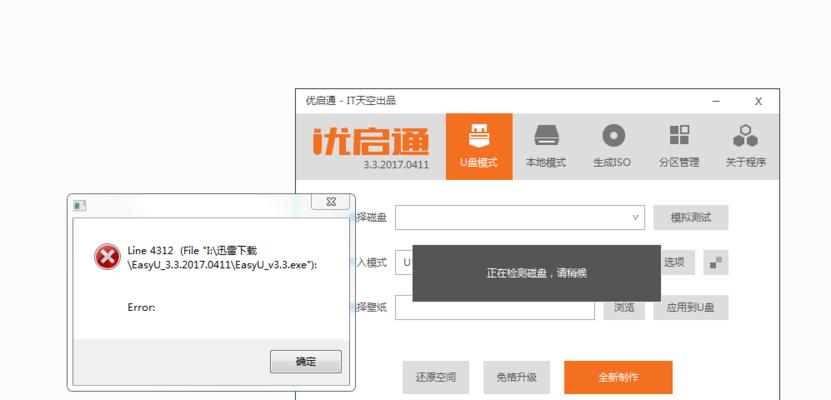This screenshot has width=831, height=400.
Task: Click the 免格升级 button
Action: coord(516,377)
